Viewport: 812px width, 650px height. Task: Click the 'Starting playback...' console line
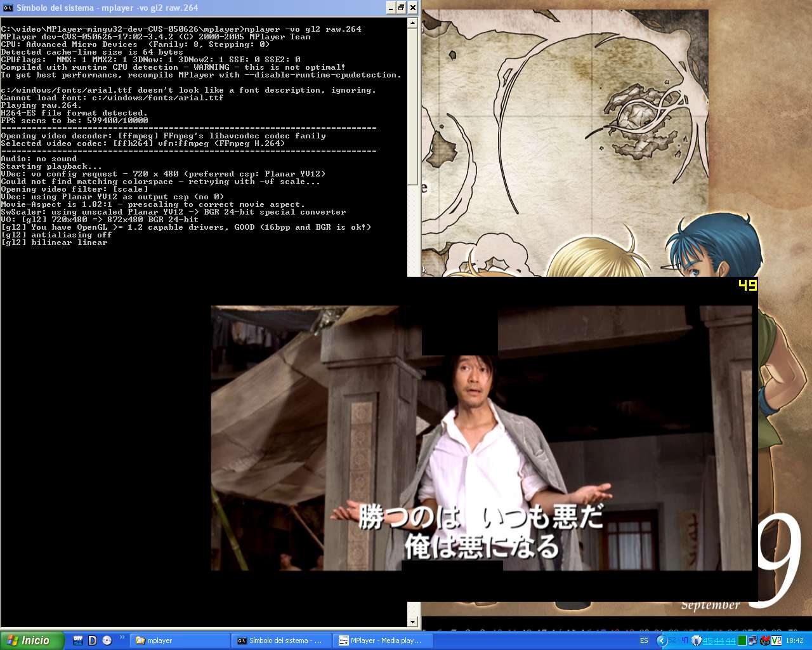(x=51, y=166)
